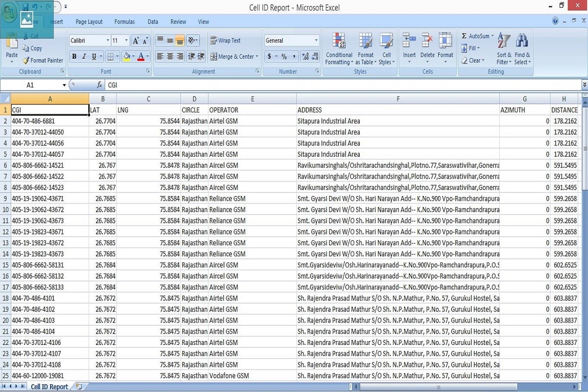Apply Comma Style format

point(294,56)
